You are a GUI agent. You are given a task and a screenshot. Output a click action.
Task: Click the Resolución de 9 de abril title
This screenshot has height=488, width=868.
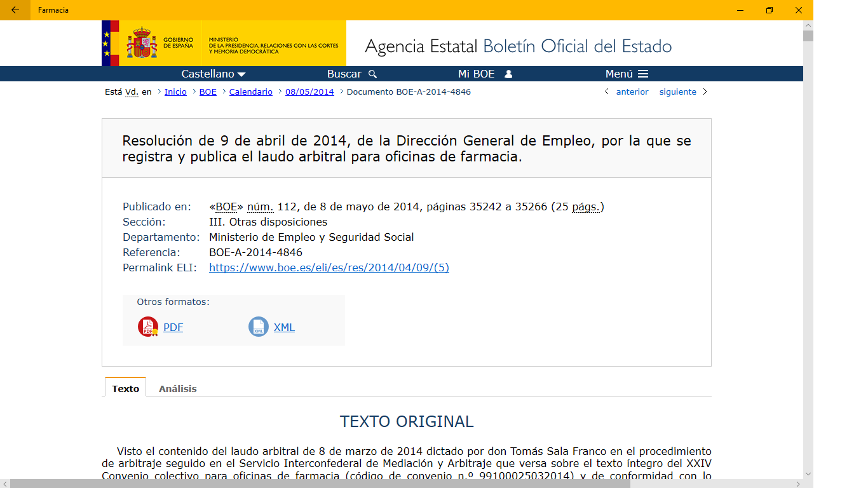coord(407,148)
